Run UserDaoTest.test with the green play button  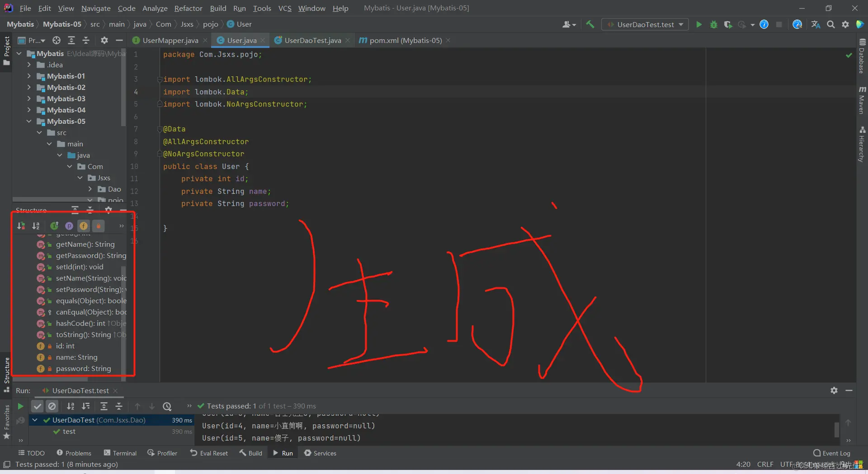pos(699,24)
